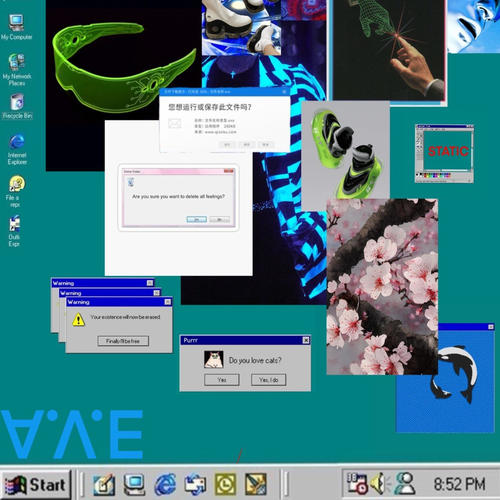The image size is (500, 500).
Task: Click the Internet Explorer quick launch icon
Action: tap(165, 484)
